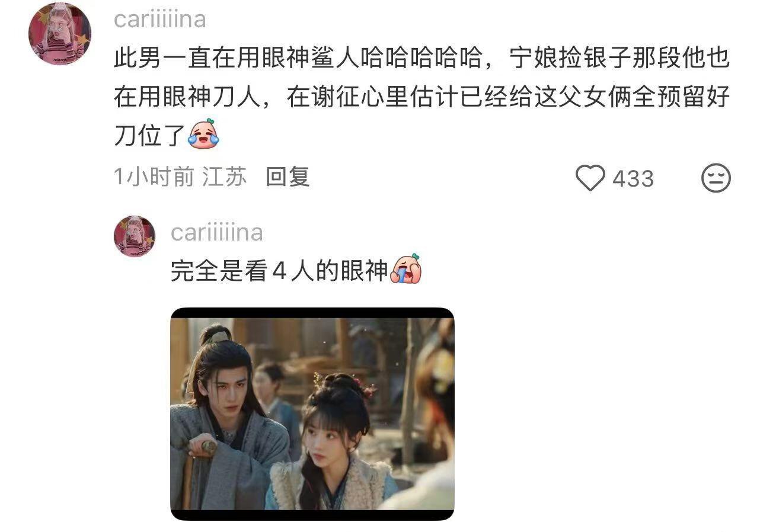Click the comment line starting 在用眼神刀人
Screen dimensions: 760x532
tap(421, 97)
